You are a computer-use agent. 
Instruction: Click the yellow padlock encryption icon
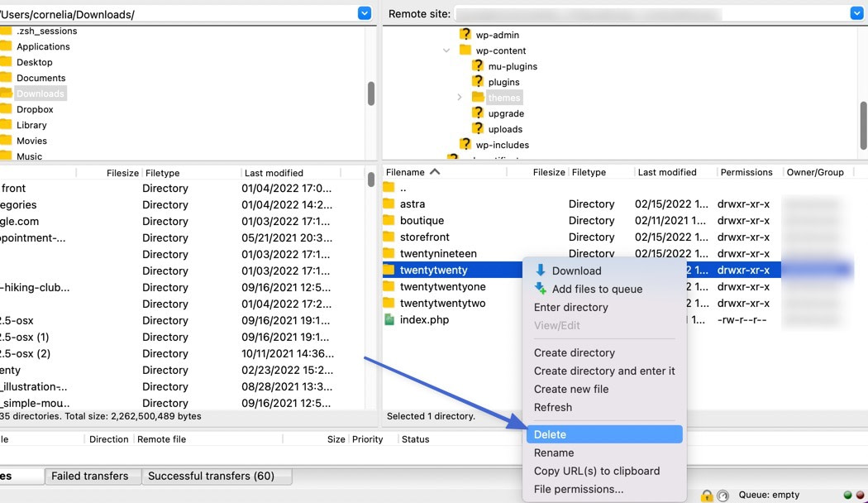click(707, 496)
